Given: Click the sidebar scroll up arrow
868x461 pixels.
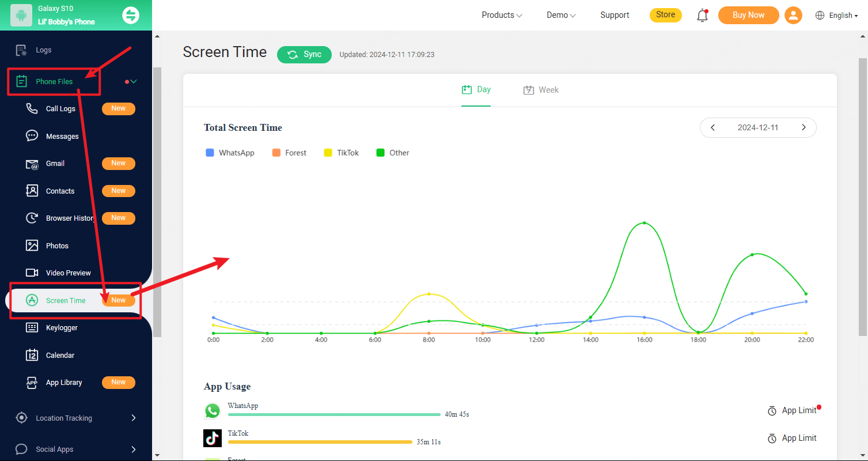Looking at the screenshot, I should pos(157,36).
